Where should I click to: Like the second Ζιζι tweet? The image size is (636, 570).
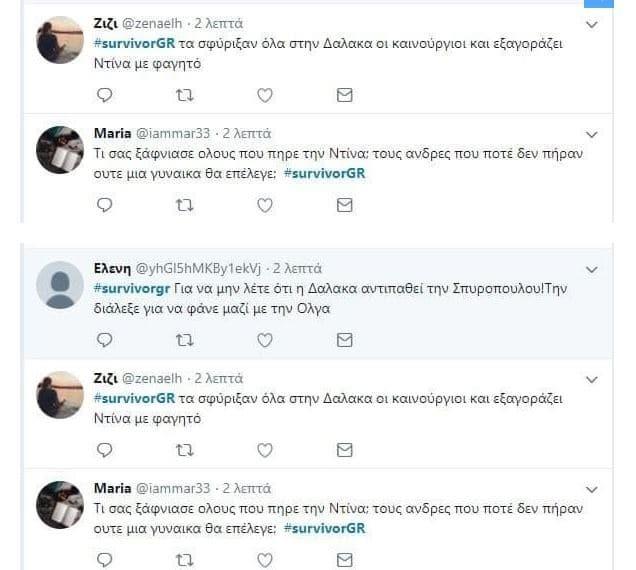tap(265, 450)
